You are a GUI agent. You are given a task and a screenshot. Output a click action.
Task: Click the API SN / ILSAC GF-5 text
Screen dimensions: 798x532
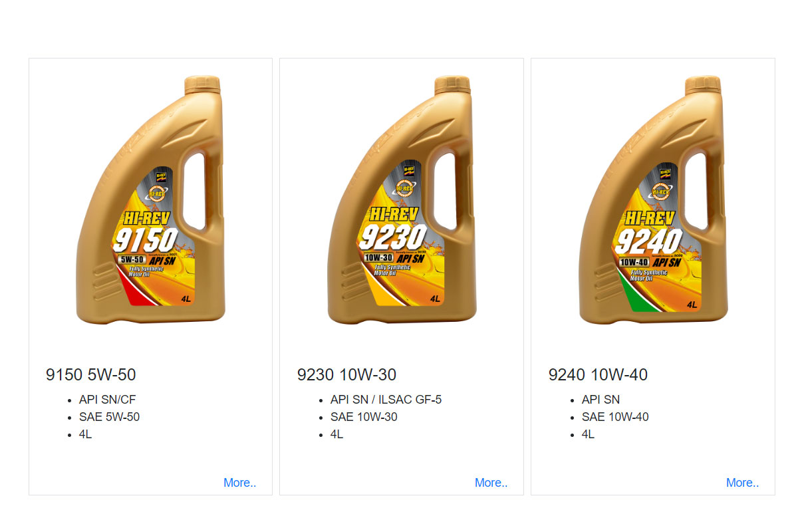click(386, 400)
